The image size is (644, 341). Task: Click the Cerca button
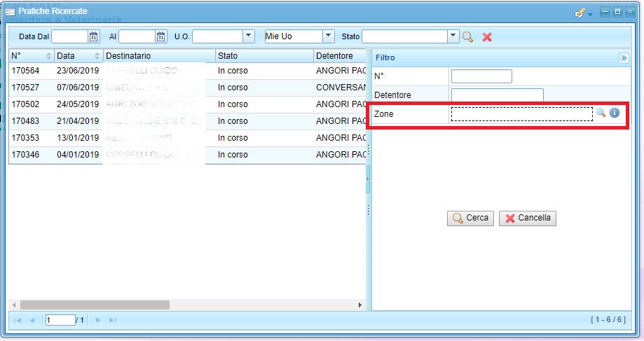click(470, 218)
